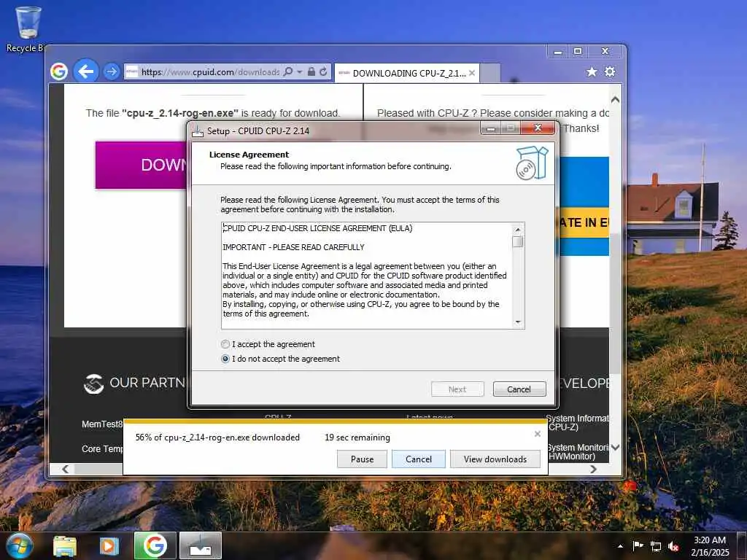Cancel the cpu-z file download
Viewport: 747px width, 560px height.
click(x=419, y=459)
